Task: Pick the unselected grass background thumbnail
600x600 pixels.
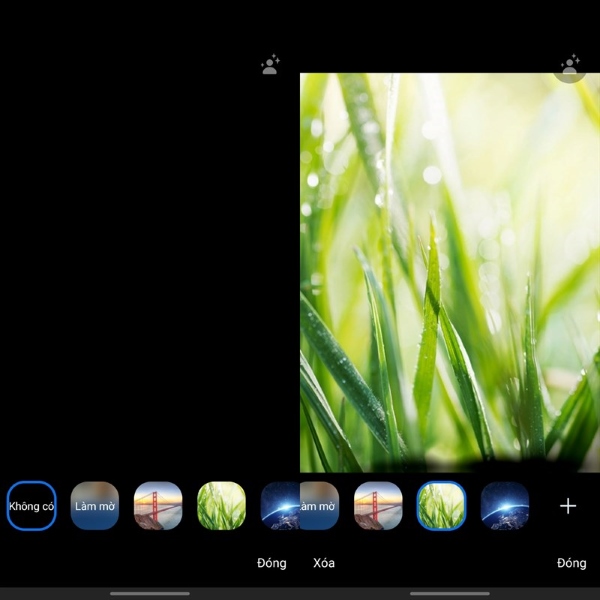Action: click(221, 506)
